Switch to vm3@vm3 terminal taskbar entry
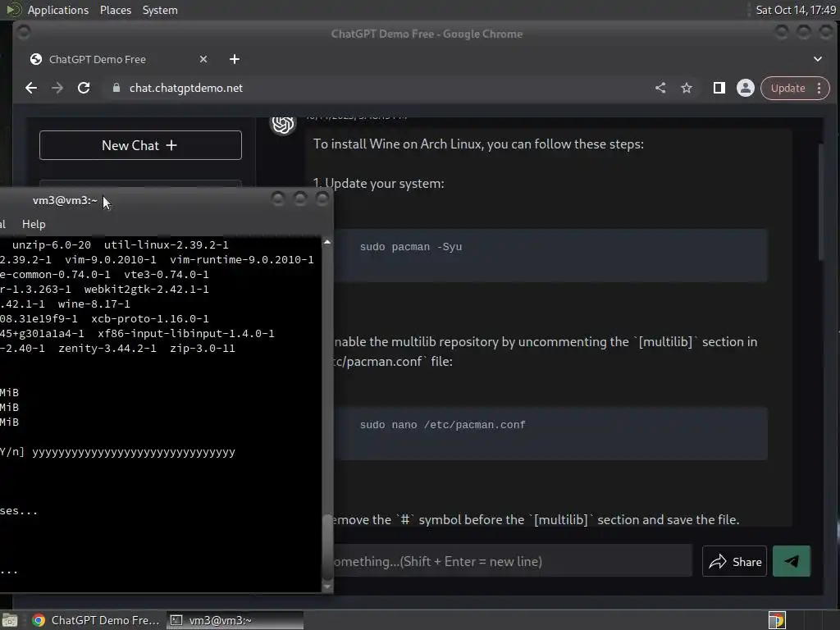Viewport: 840px width, 630px height. [x=235, y=620]
